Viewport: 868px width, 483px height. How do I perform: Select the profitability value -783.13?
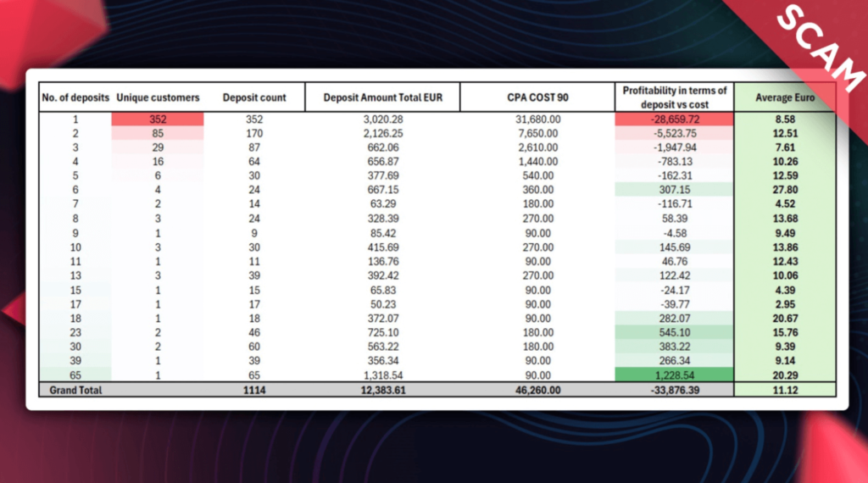674,162
